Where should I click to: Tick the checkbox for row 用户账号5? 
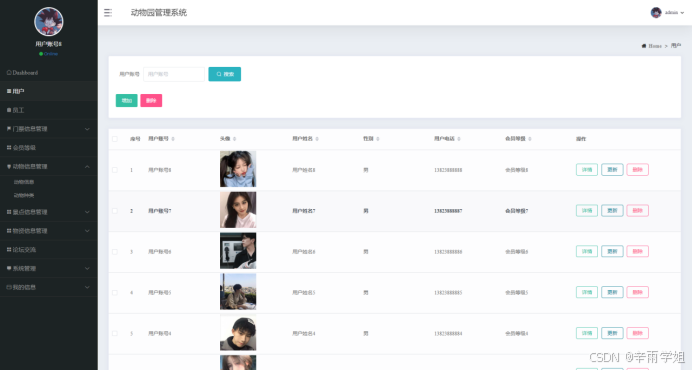115,293
